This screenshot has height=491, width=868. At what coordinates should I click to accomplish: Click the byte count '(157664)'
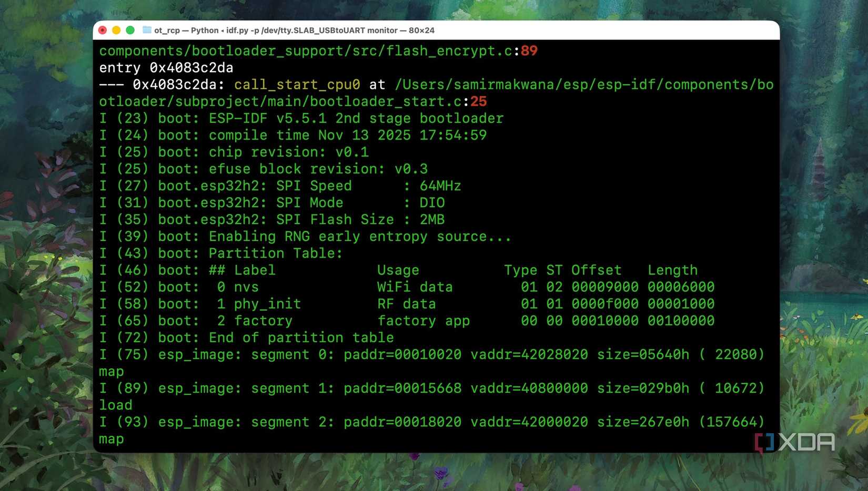pyautogui.click(x=732, y=422)
